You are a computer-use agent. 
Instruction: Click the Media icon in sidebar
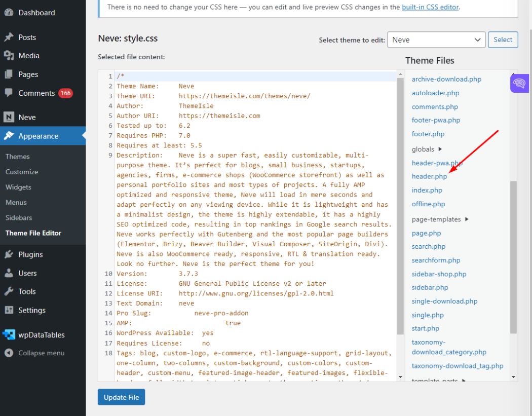pyautogui.click(x=9, y=56)
